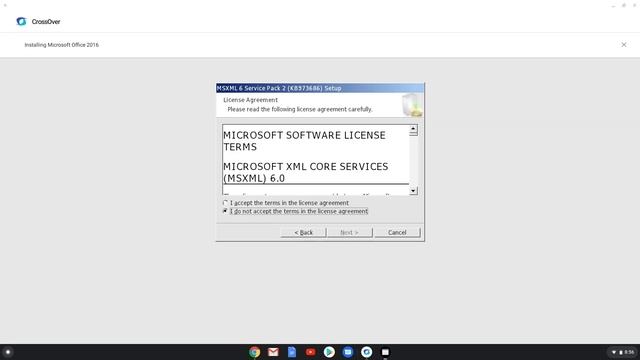Select 'I accept the terms' radio button

pyautogui.click(x=225, y=203)
